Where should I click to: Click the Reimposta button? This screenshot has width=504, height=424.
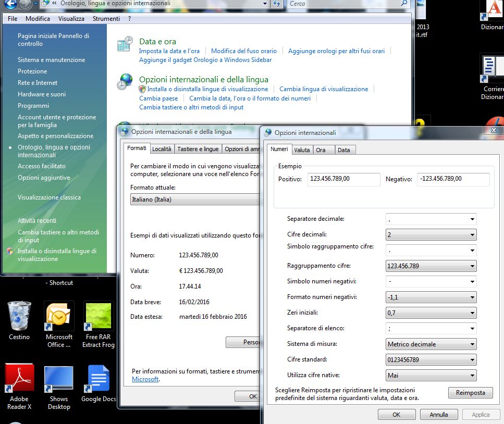(470, 393)
